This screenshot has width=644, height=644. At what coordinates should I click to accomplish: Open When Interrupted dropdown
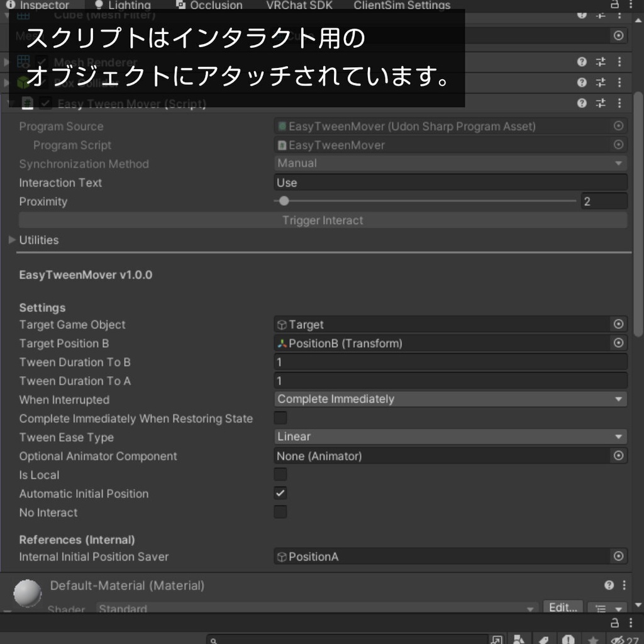(450, 399)
